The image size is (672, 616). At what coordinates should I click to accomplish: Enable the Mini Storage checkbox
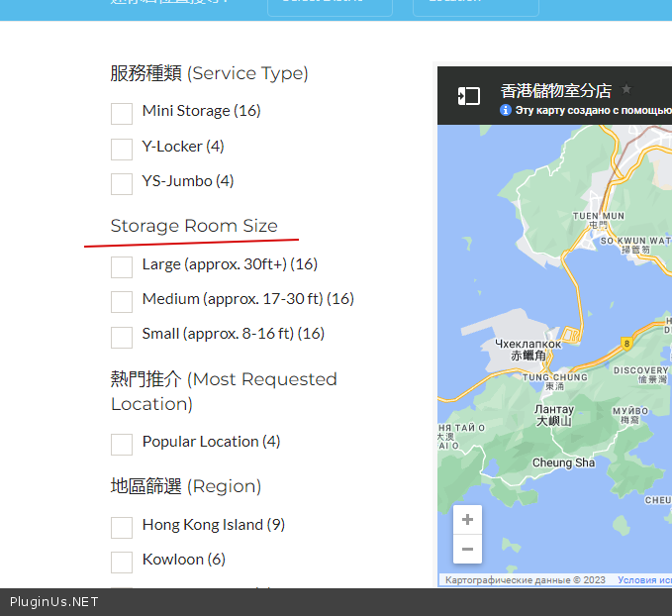coord(122,113)
